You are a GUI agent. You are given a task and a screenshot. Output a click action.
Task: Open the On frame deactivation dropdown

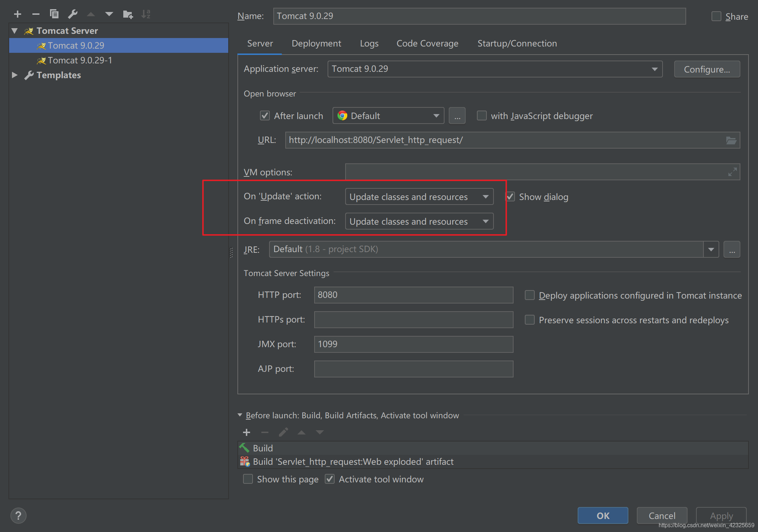pos(419,221)
